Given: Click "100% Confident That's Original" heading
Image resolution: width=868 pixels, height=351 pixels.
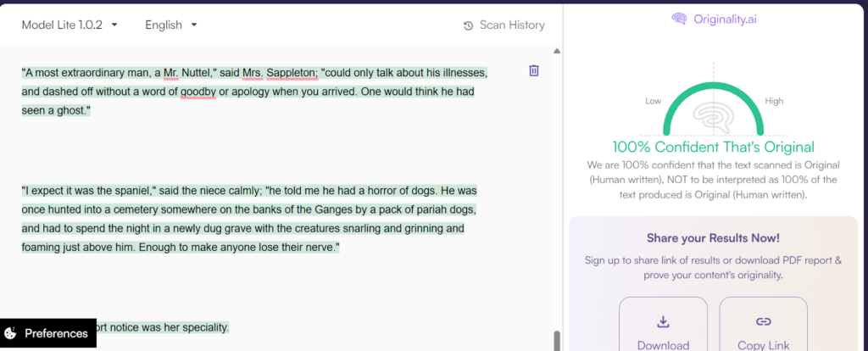Looking at the screenshot, I should [x=713, y=148].
